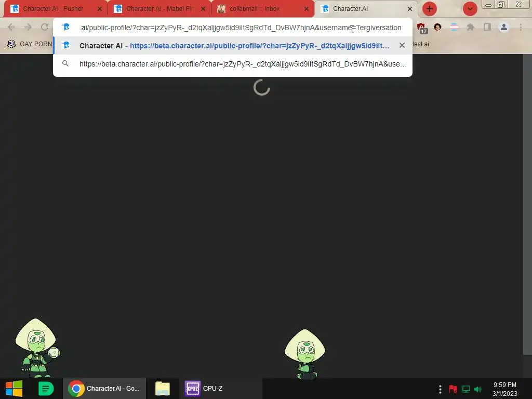This screenshot has width=532, height=399.
Task: Open the uBlock extension icon with badge 17
Action: coord(422,28)
